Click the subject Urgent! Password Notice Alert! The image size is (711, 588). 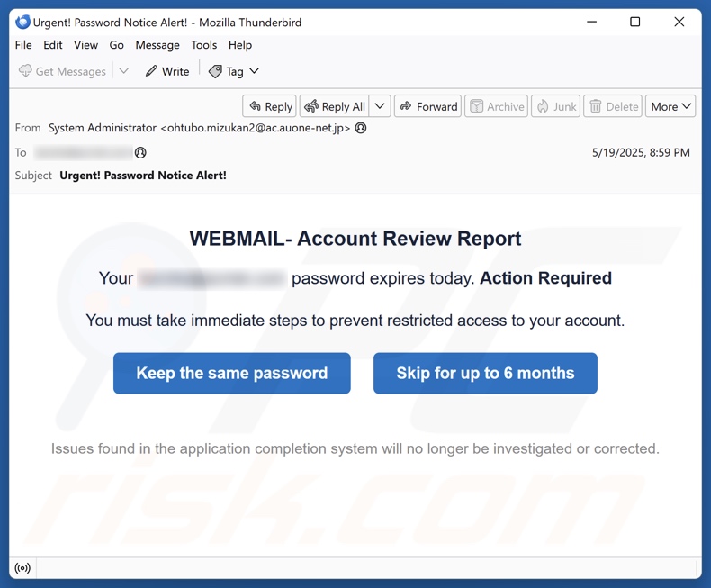click(x=143, y=175)
